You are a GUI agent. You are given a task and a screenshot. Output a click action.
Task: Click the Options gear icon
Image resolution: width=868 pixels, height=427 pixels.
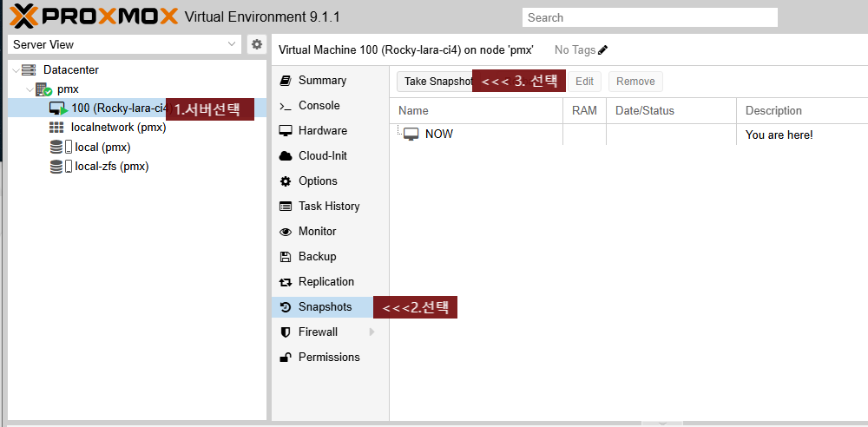point(285,181)
